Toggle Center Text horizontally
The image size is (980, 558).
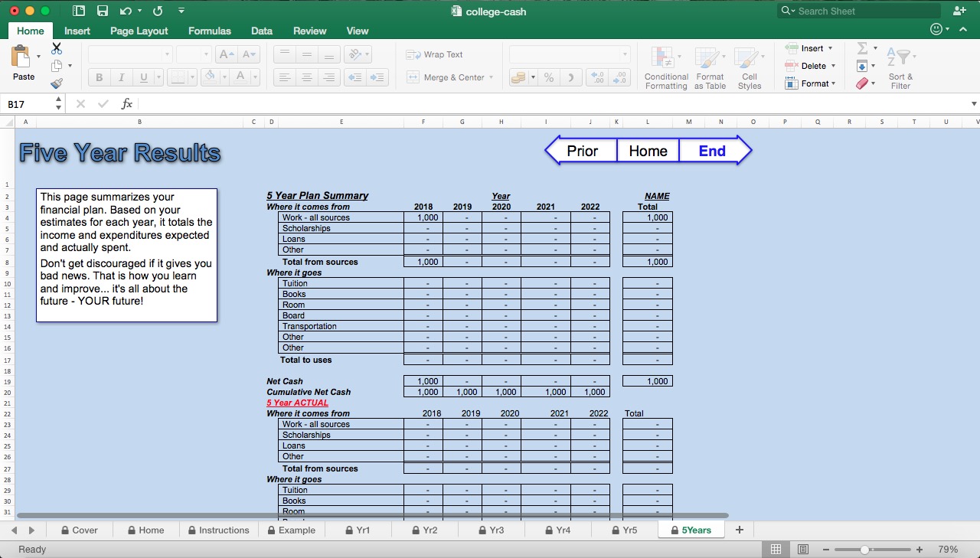[306, 77]
